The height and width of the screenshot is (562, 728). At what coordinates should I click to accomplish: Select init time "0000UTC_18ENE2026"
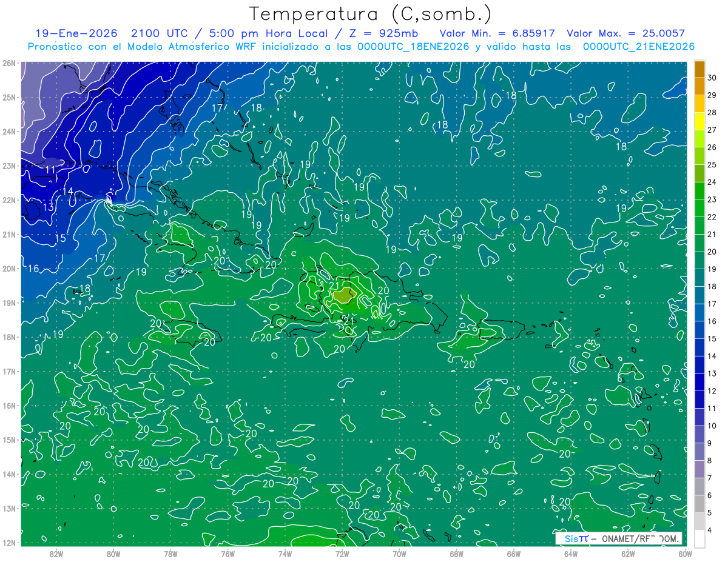(x=413, y=47)
